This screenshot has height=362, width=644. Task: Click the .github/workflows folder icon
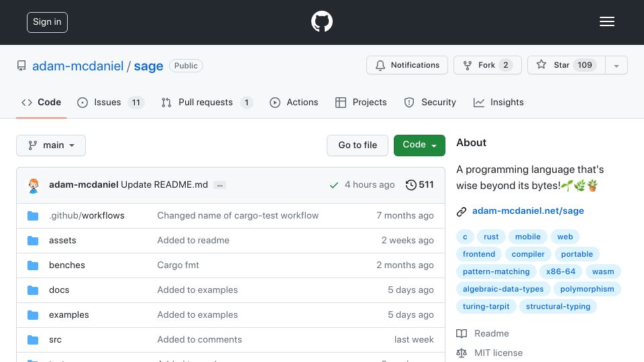click(33, 216)
